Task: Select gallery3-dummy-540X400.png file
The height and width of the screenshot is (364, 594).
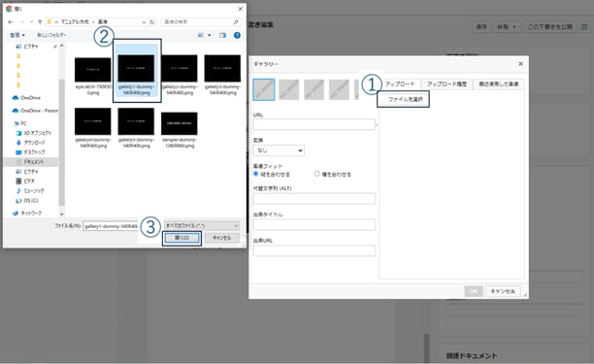Action: 223,76
